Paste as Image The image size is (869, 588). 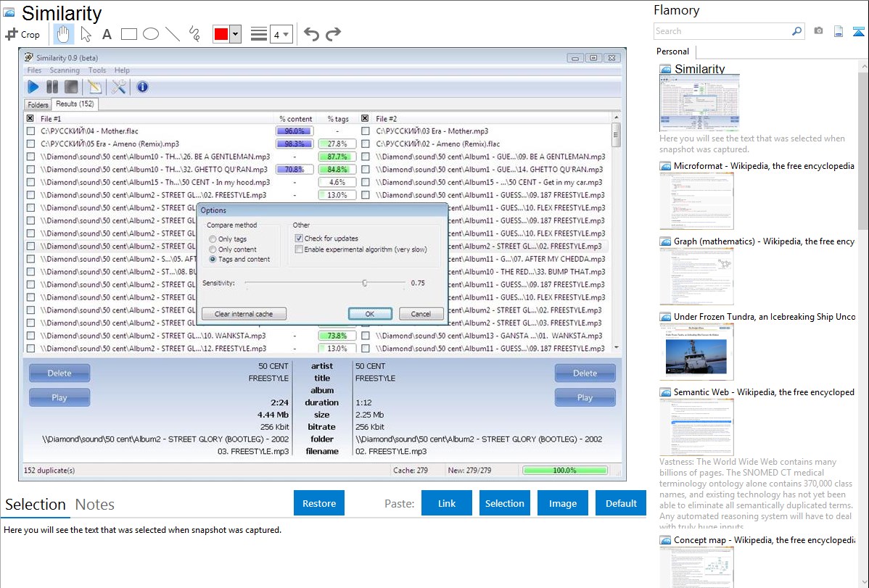(562, 503)
